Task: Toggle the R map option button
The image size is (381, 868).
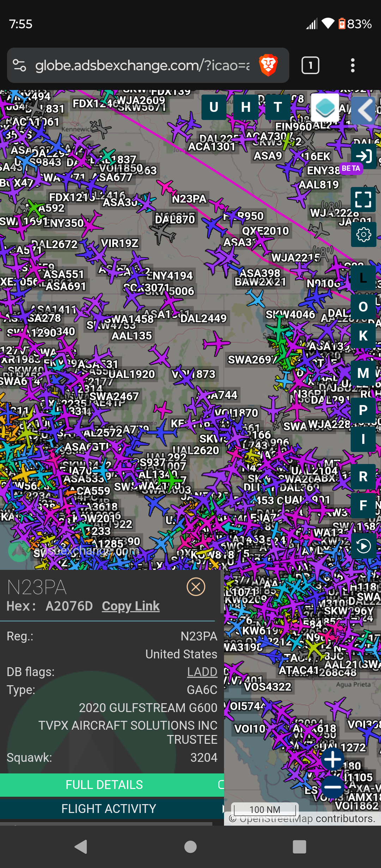Action: [363, 477]
